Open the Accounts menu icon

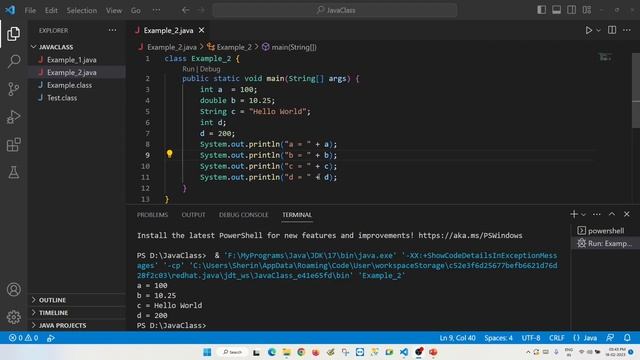click(13, 289)
